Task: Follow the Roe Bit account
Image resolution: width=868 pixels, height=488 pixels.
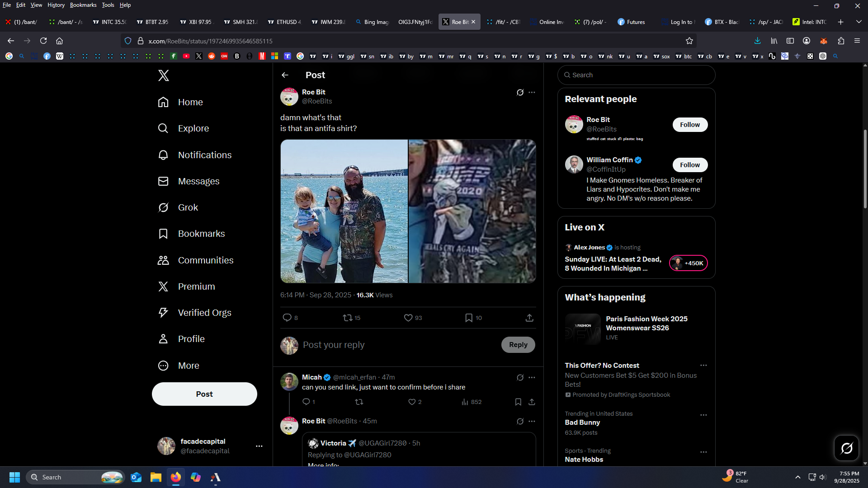Action: [x=689, y=125]
